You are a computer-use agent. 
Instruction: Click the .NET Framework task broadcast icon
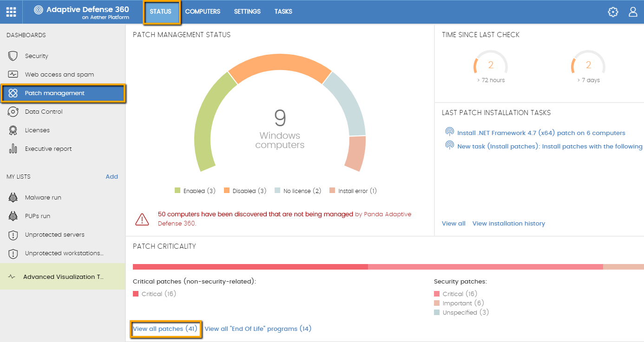tap(449, 132)
